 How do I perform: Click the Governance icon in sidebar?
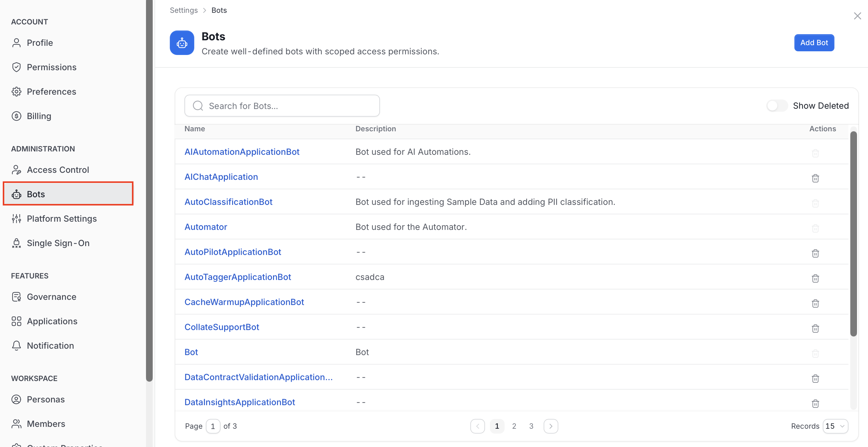coord(16,297)
